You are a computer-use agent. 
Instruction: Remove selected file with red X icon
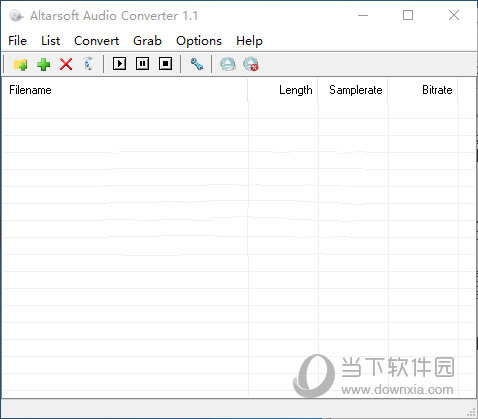[x=66, y=64]
